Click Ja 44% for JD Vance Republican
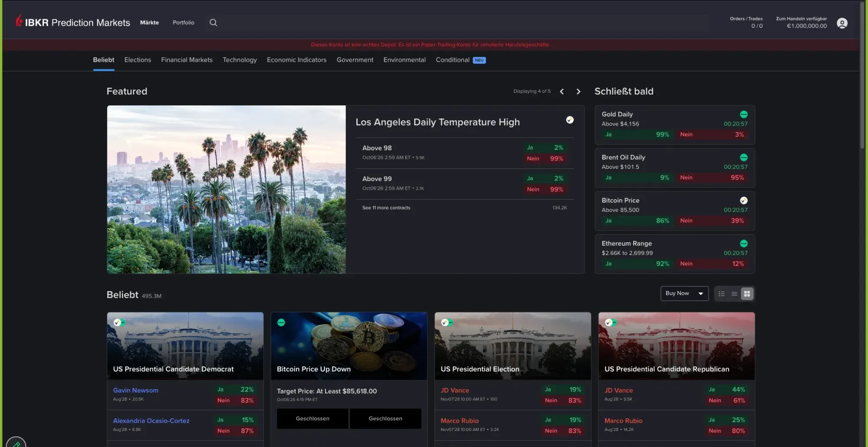This screenshot has width=868, height=447. pos(728,389)
